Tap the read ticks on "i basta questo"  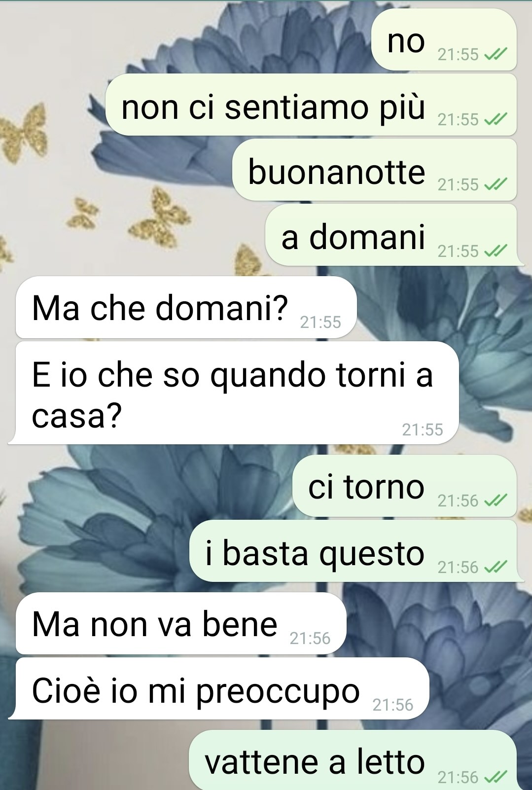496,567
